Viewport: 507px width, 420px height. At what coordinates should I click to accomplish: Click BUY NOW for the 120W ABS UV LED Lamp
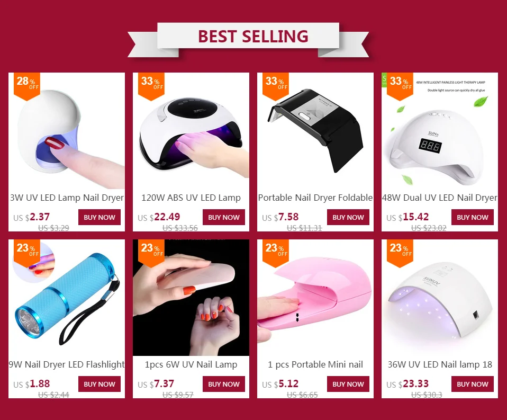pyautogui.click(x=224, y=217)
